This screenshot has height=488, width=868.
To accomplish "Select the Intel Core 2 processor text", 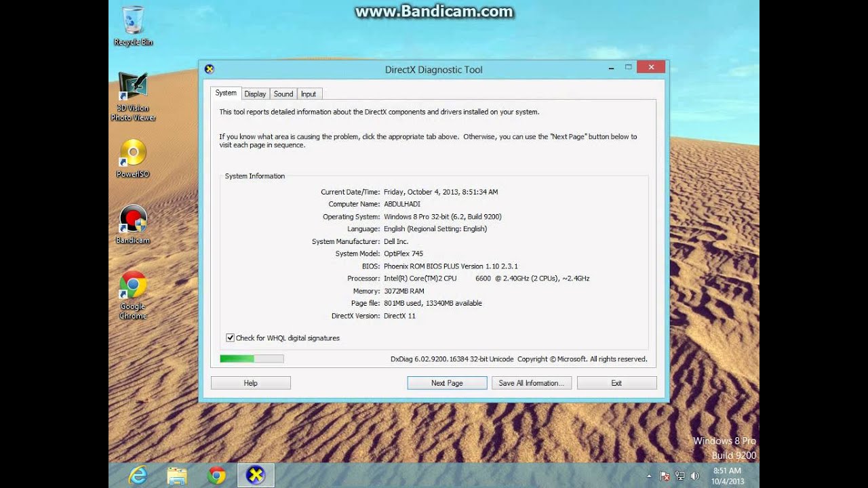I will [x=487, y=279].
